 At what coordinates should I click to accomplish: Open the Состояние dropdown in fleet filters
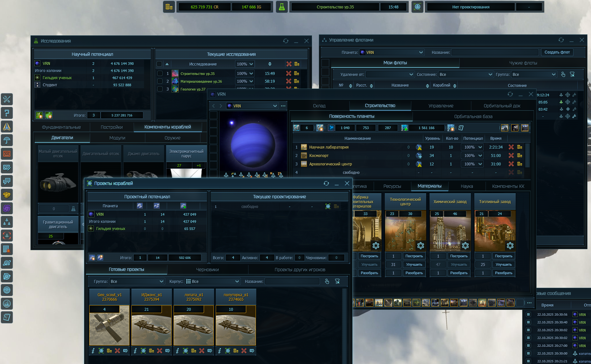[x=465, y=75]
